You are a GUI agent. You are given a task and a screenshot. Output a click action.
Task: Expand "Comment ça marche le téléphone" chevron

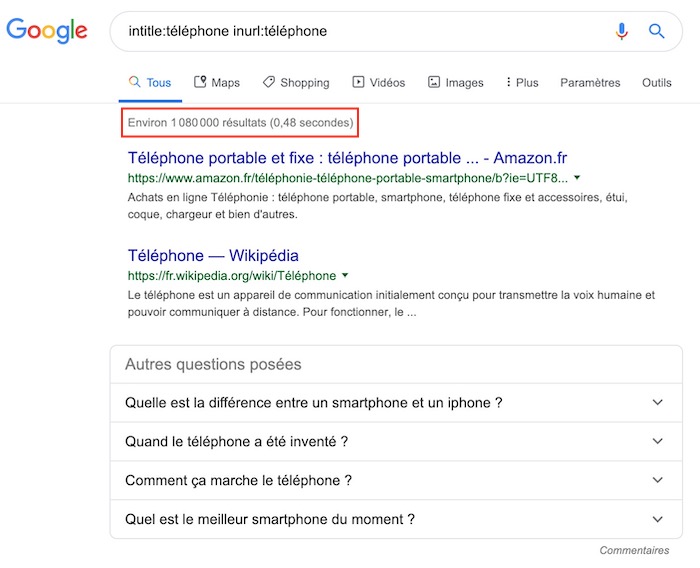pyautogui.click(x=657, y=480)
